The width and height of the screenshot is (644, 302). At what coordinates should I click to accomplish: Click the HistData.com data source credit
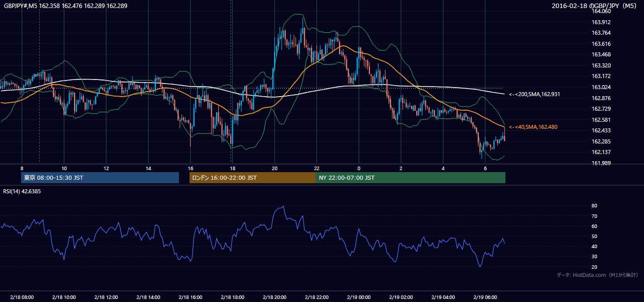pos(598,275)
